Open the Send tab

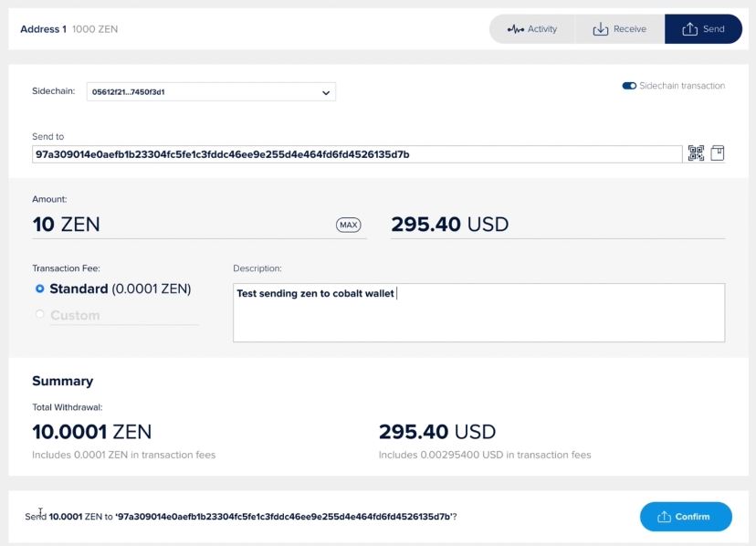point(703,29)
